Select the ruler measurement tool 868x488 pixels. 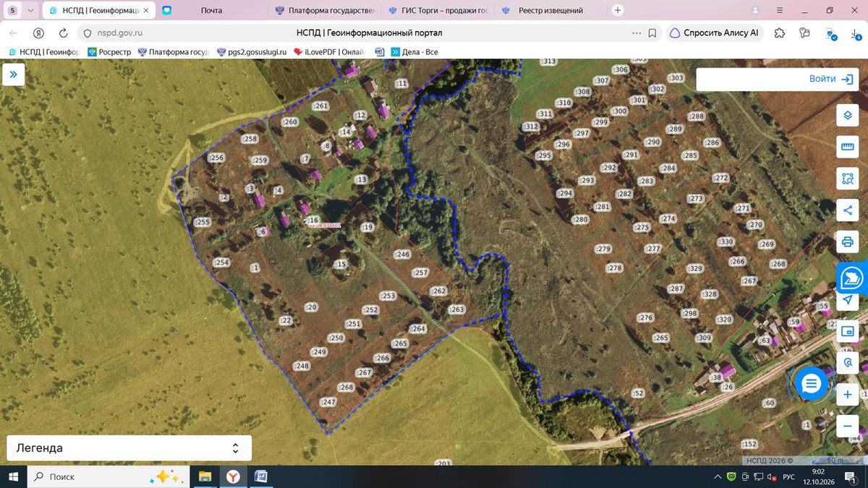(847, 147)
